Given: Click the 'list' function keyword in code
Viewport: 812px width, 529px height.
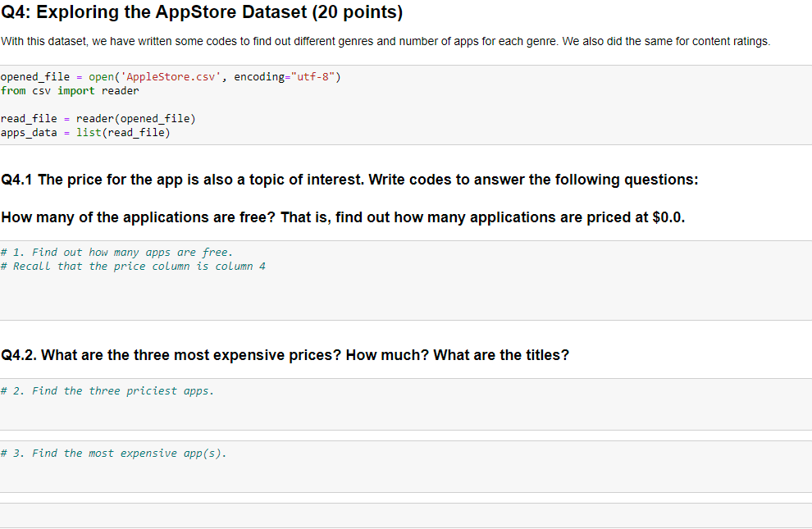Looking at the screenshot, I should 89,133.
